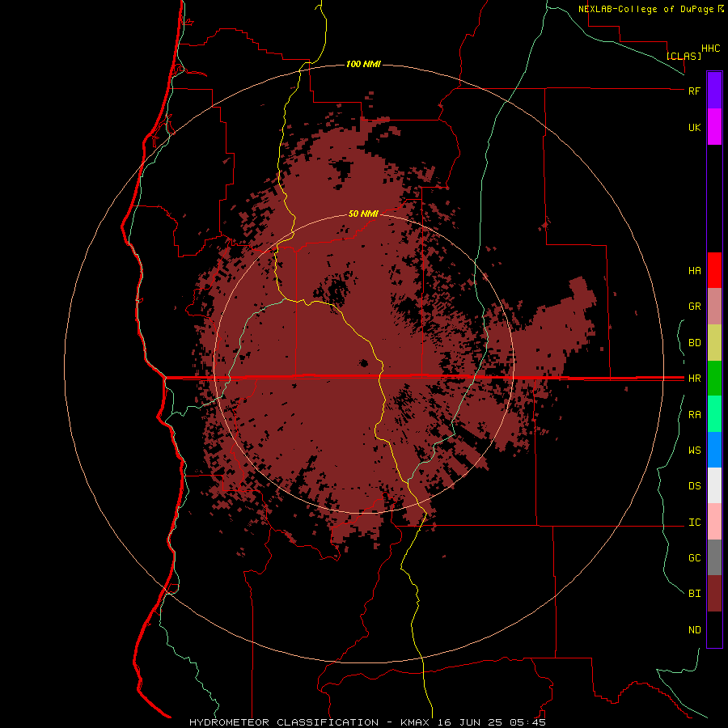
Task: Click the RF legend label
Action: click(694, 91)
